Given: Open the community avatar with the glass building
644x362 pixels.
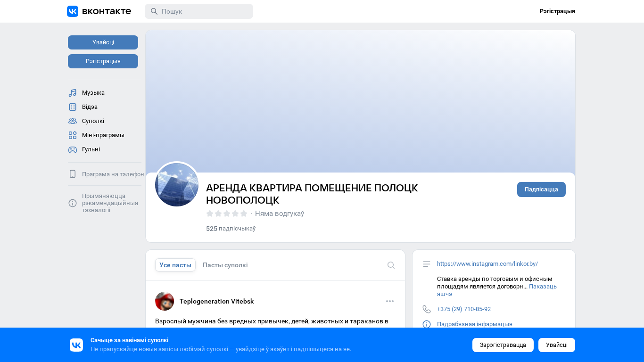Looking at the screenshot, I should click(177, 185).
